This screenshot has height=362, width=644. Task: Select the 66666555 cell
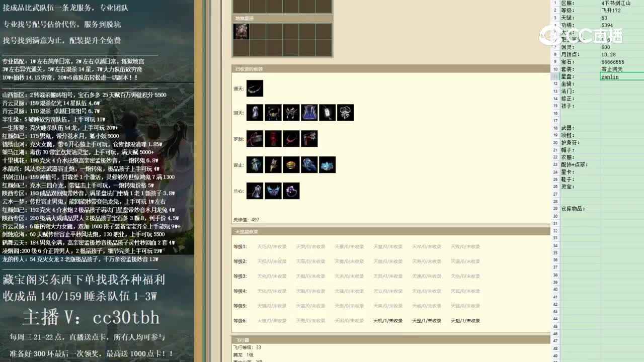coord(622,62)
